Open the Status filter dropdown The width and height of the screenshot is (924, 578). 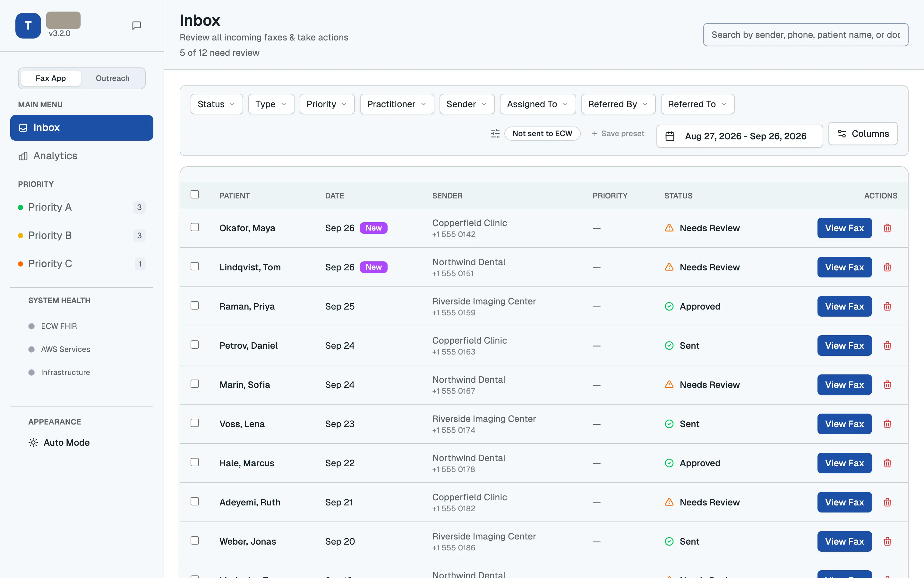[217, 104]
